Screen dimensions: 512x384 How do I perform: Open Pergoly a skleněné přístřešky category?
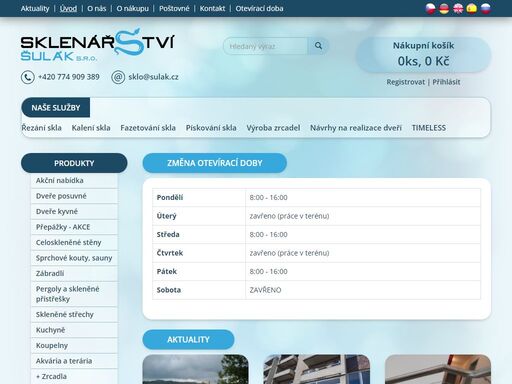(74, 294)
